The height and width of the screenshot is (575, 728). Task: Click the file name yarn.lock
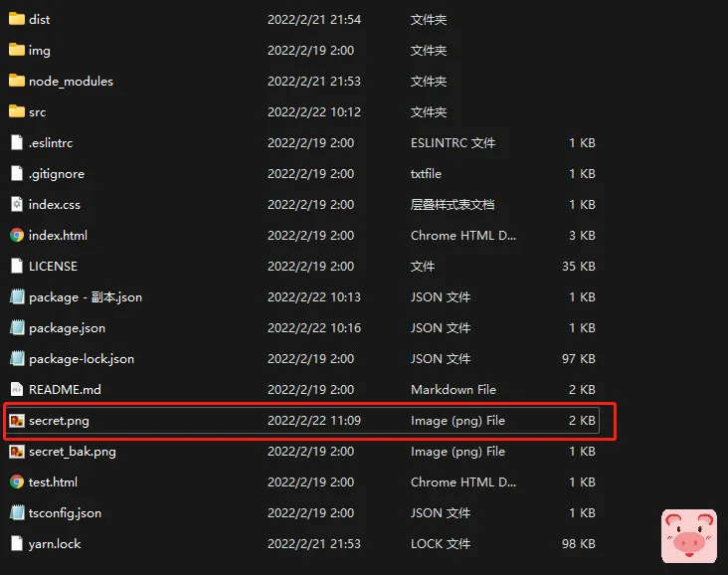55,544
